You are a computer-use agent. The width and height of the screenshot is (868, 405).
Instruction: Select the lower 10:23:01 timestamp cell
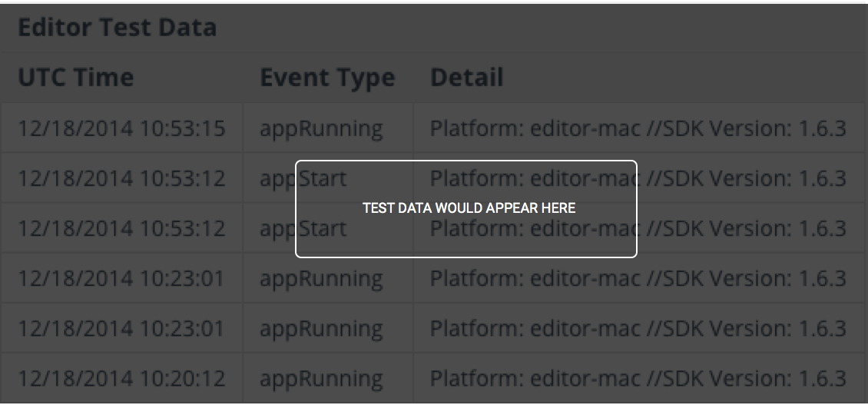[x=121, y=328]
